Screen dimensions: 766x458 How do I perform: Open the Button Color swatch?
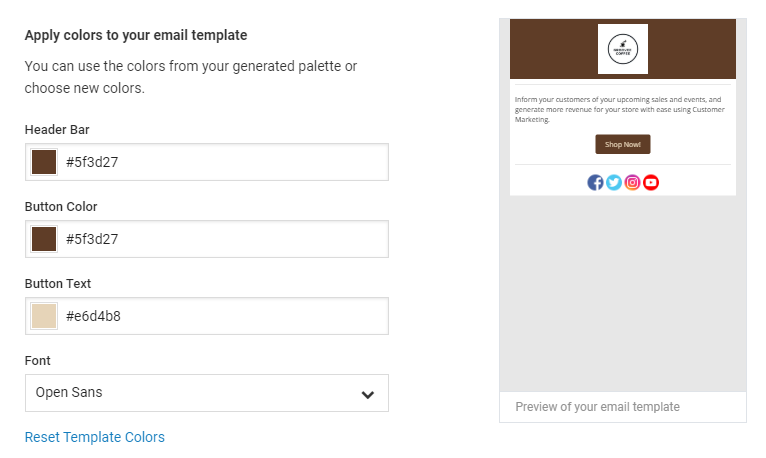(44, 239)
